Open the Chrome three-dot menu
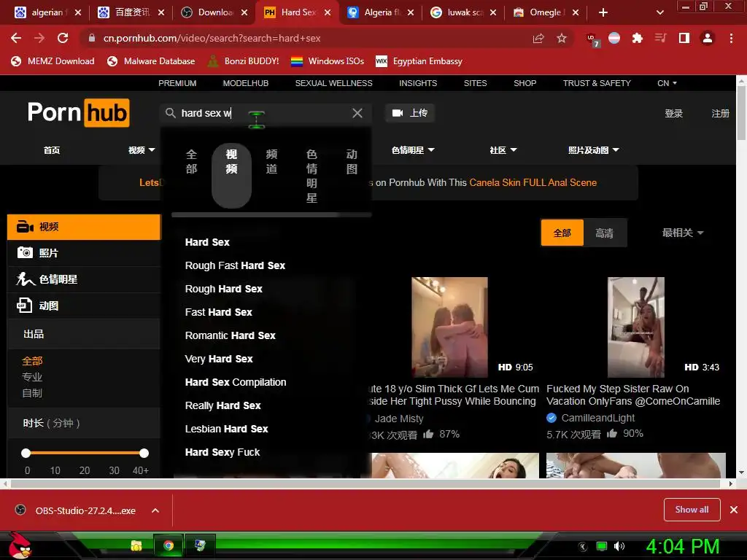Viewport: 747px width, 560px height. (x=731, y=38)
